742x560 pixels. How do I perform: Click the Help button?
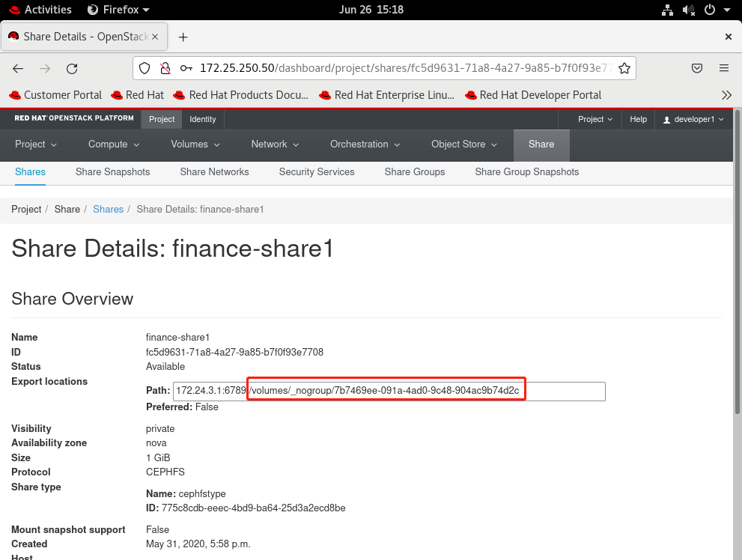638,119
